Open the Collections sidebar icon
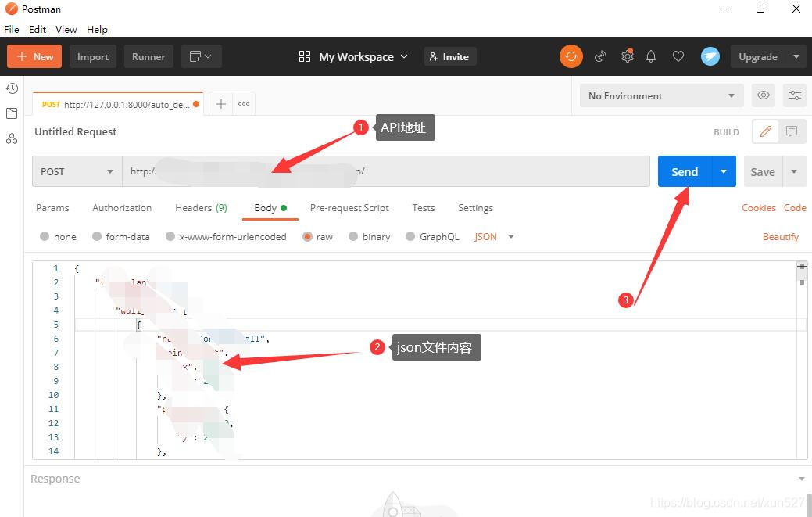Screen dimensions: 812x517 click(x=12, y=113)
